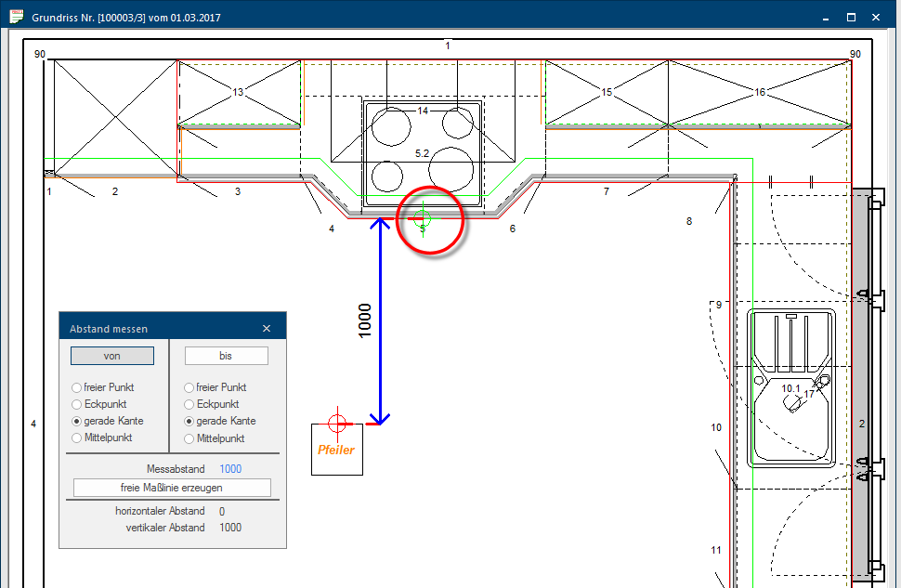Click the Messabstand value 1000
The image size is (901, 588).
(x=231, y=470)
